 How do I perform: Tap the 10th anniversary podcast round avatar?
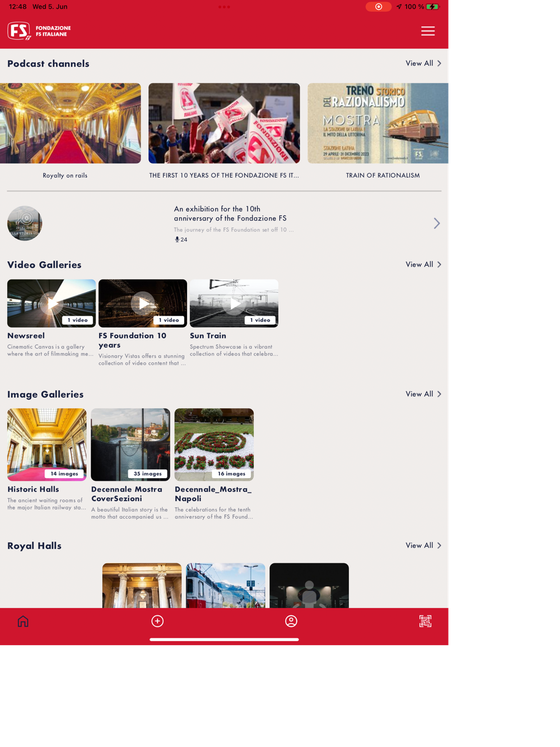click(25, 223)
